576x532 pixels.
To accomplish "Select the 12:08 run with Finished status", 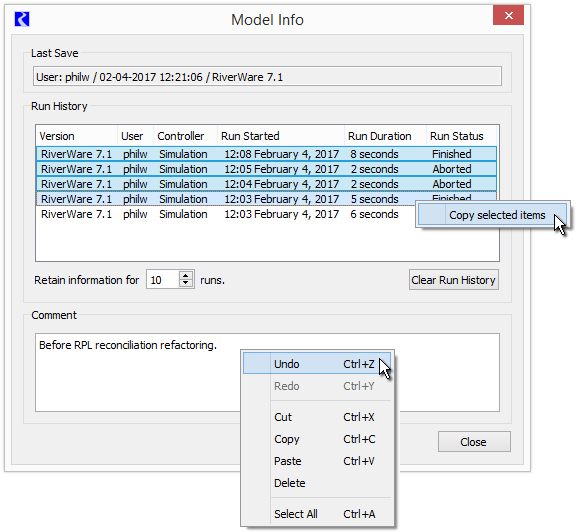I will [x=266, y=154].
